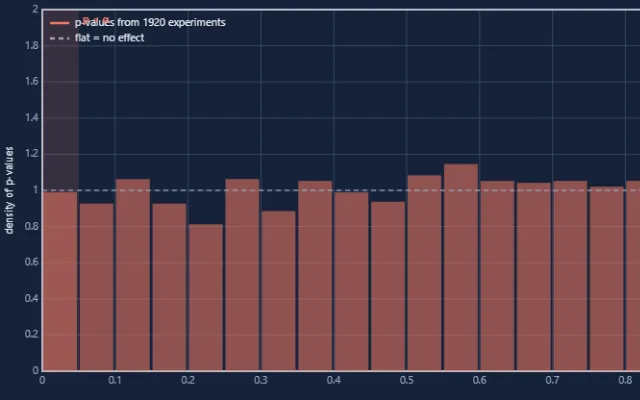The image size is (640, 400).
Task: Click the solid orange line legend swatch
Action: point(60,23)
